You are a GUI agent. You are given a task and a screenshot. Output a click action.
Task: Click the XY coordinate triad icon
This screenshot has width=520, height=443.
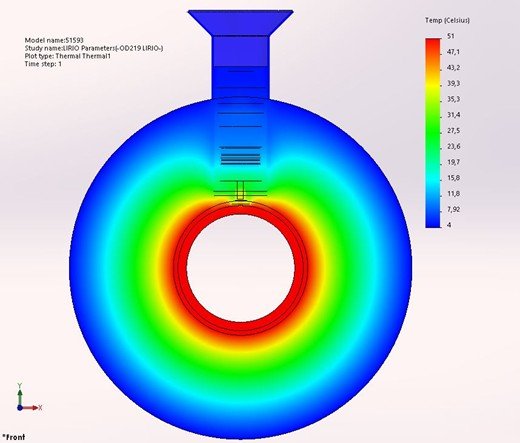pos(29,398)
